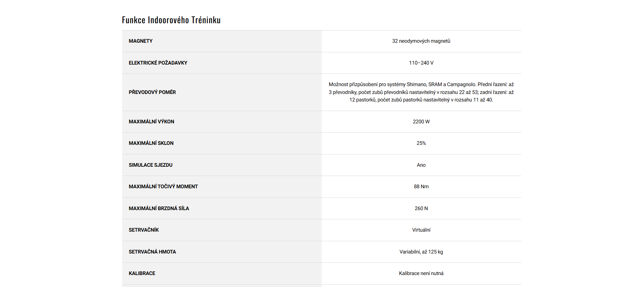Click the MAXIMÁLNÍ BRZDNÁ SÍLA label

click(159, 208)
